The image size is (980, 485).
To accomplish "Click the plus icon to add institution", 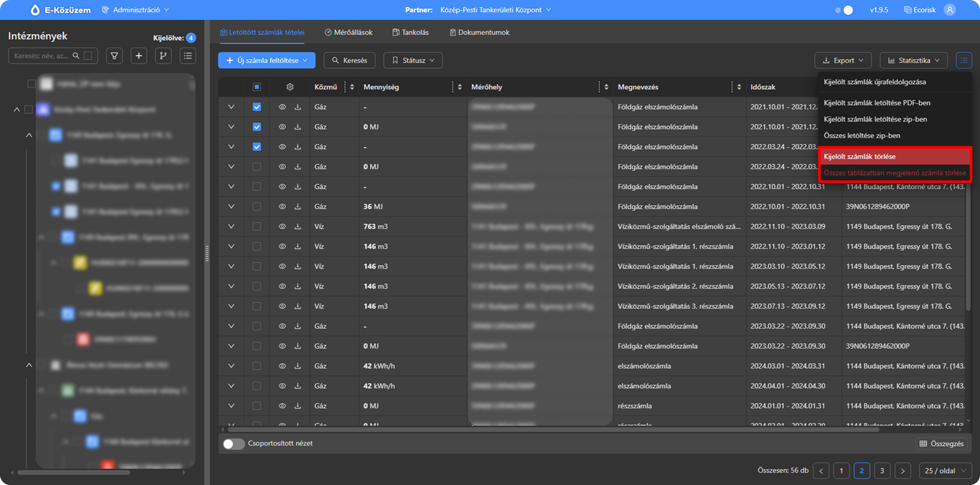I will [x=139, y=56].
